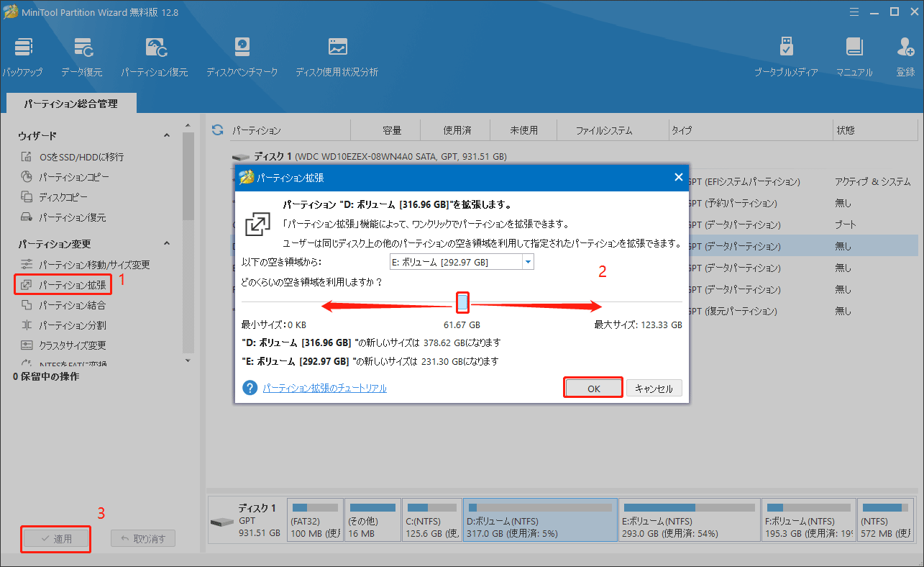This screenshot has width=924, height=567.
Task: Select the F:ボリューム 195.3 GB partition block
Action: [x=808, y=520]
